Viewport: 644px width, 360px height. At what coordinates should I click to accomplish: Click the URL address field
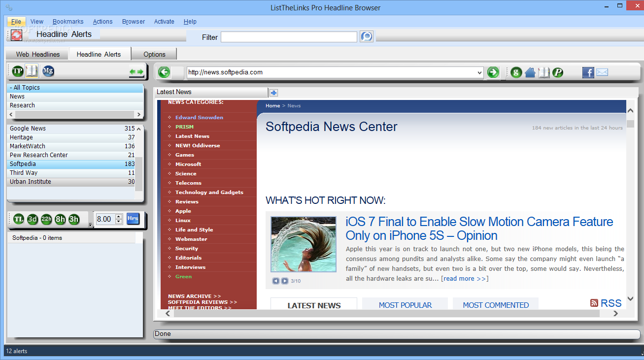[x=331, y=72]
